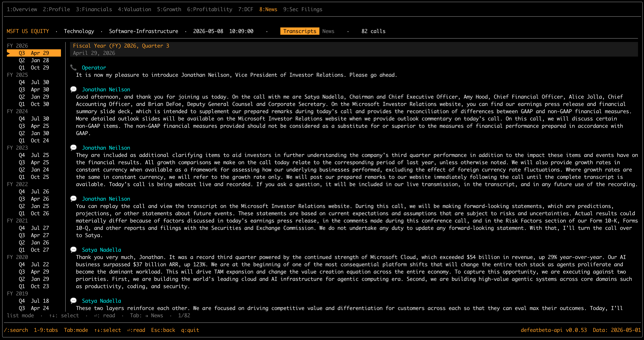Select the FY 2020 Q1 Oct 23 call
The image size is (644, 340).
[x=34, y=286]
